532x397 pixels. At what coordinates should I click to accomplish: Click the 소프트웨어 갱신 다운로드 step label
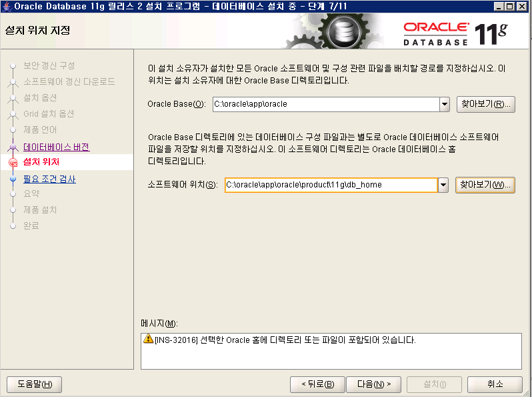pos(69,81)
